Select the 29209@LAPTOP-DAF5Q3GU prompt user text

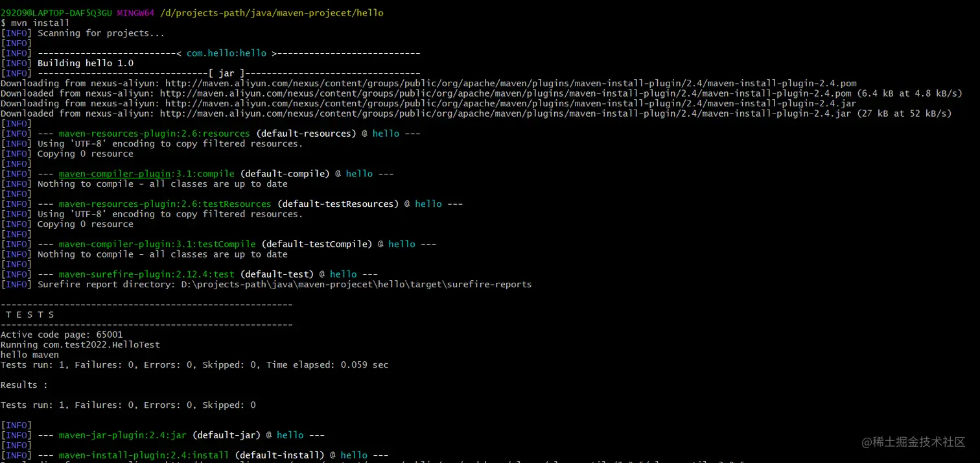click(56, 13)
